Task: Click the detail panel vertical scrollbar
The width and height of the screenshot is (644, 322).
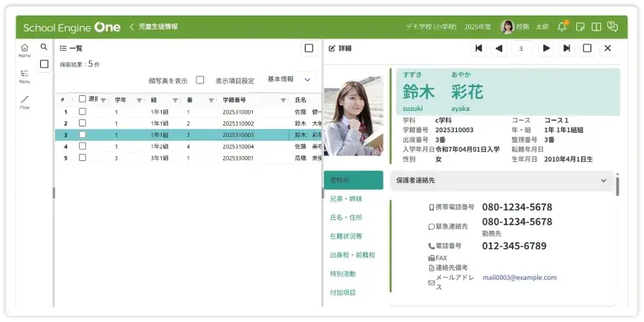Action: (x=617, y=187)
